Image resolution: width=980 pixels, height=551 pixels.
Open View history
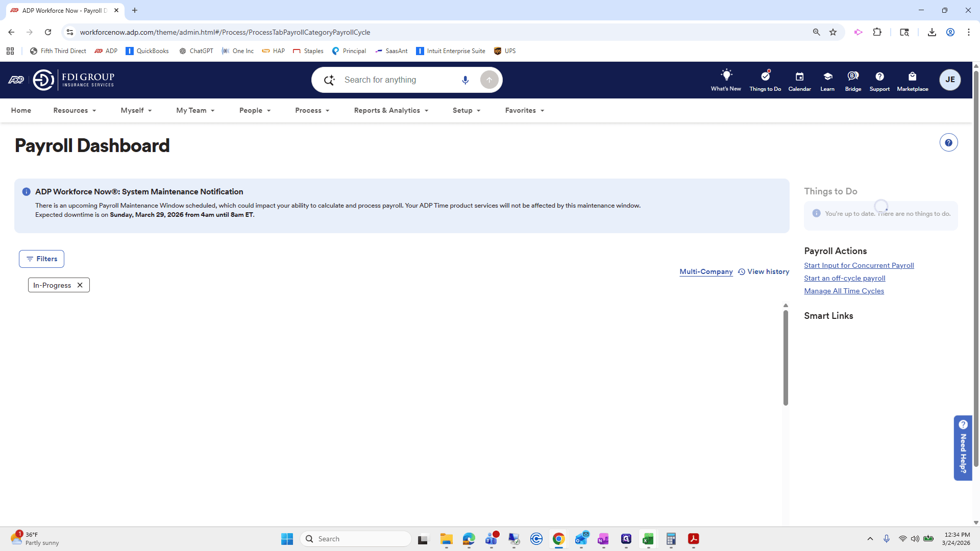(764, 271)
